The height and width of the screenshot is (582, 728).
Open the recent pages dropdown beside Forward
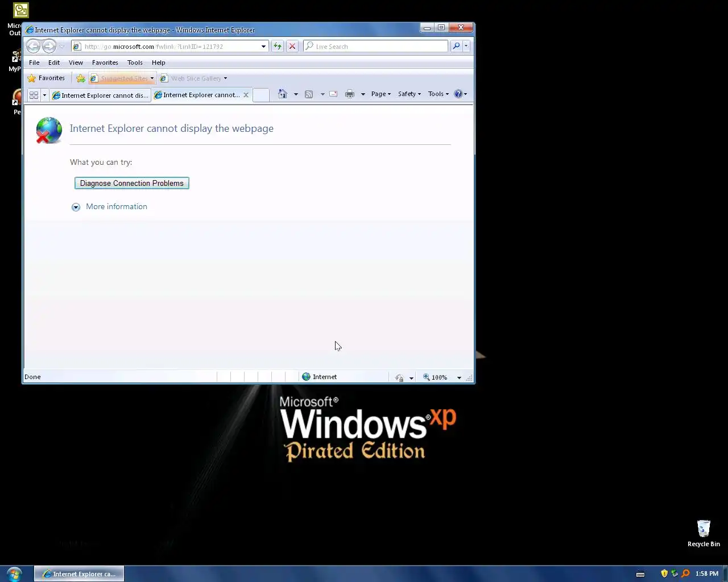pyautogui.click(x=62, y=47)
